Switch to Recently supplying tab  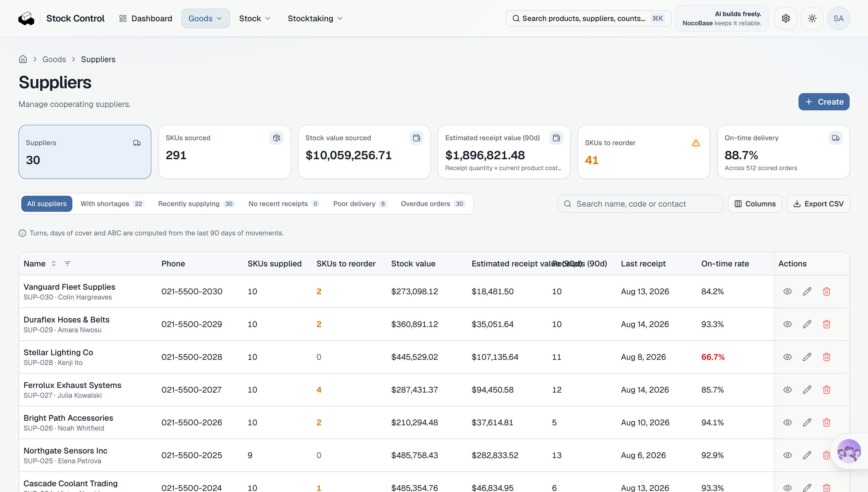196,204
